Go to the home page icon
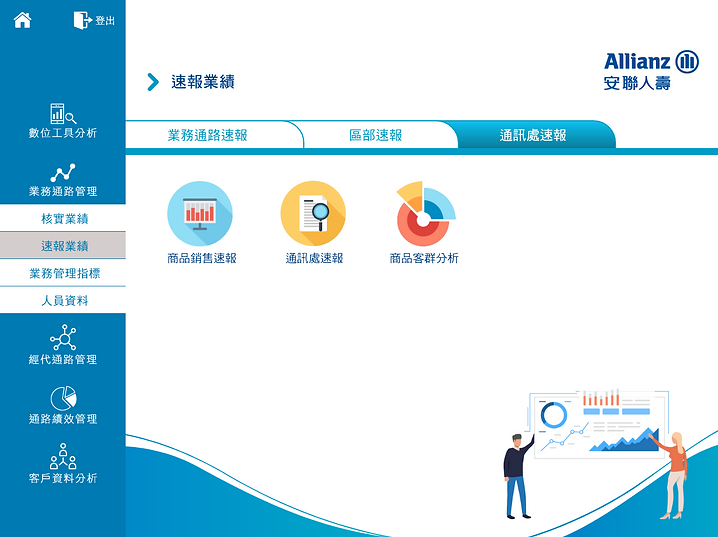The width and height of the screenshot is (718, 537). [22, 20]
